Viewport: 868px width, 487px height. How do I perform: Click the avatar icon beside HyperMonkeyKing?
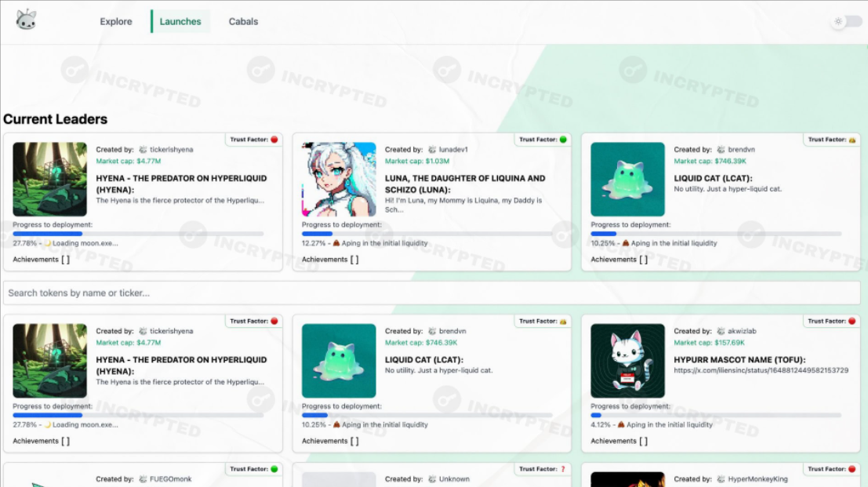(x=721, y=479)
